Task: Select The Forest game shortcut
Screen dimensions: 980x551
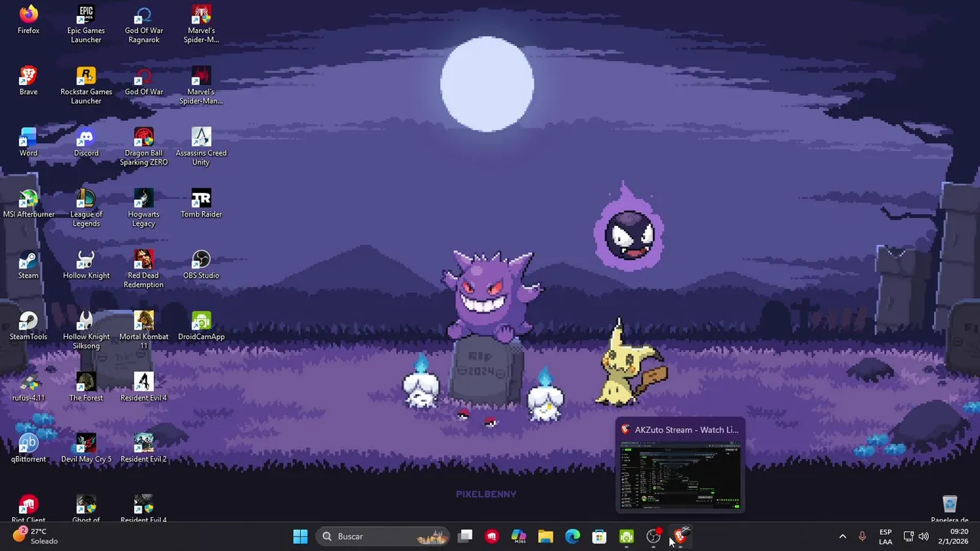Action: point(86,387)
